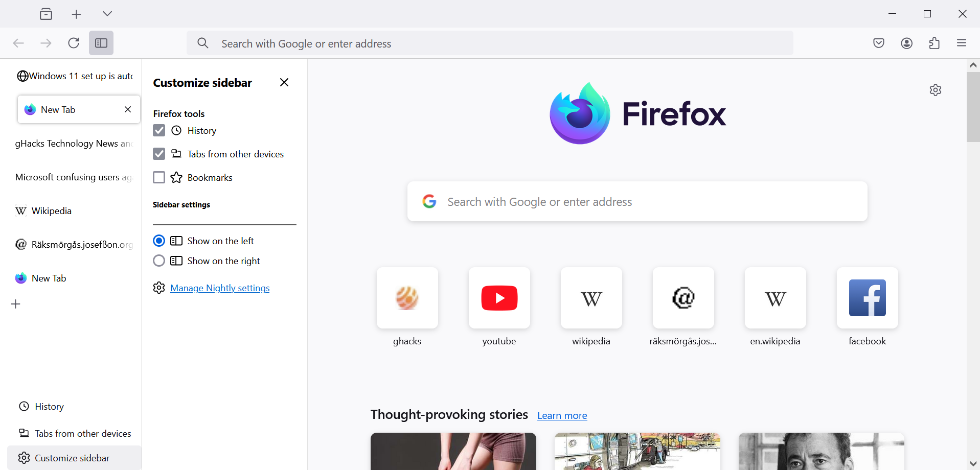Image resolution: width=980 pixels, height=470 pixels.
Task: Click the Learn more link
Action: tap(562, 415)
